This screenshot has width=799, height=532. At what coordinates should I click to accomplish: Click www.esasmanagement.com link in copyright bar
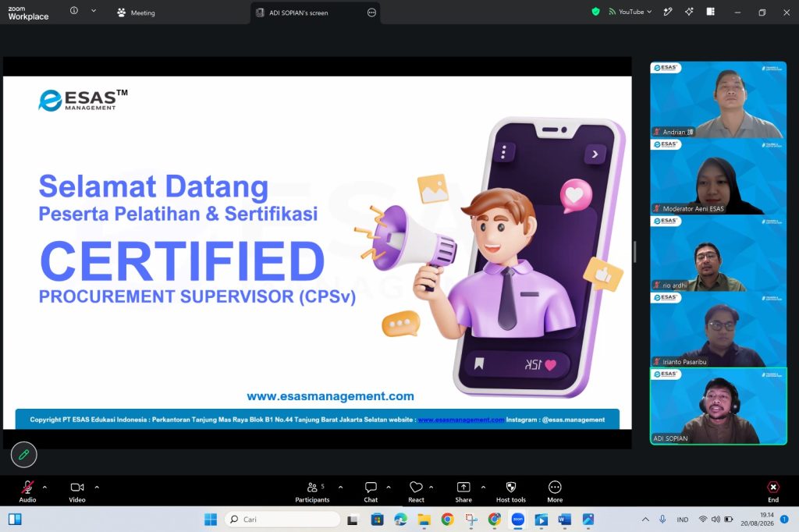461,420
